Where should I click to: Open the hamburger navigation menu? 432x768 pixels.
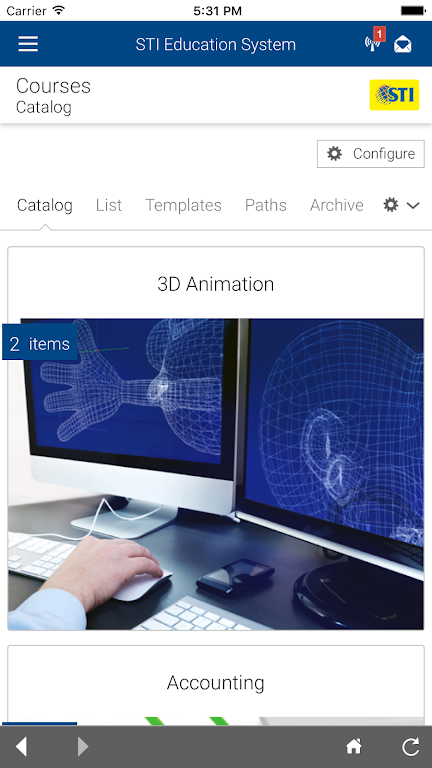pos(28,44)
